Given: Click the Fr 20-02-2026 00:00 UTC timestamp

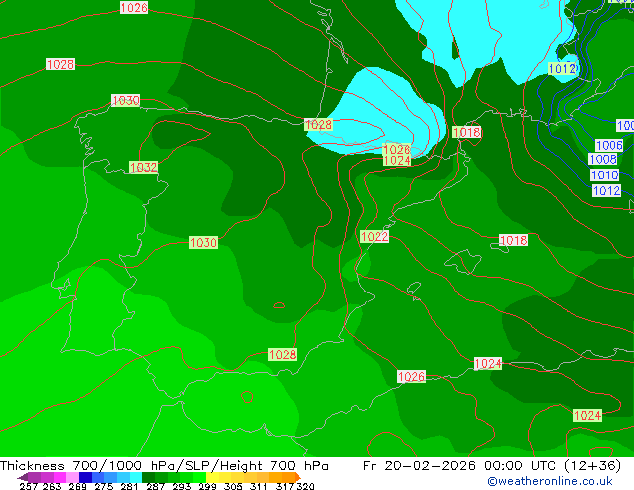Looking at the screenshot, I should click(491, 466).
